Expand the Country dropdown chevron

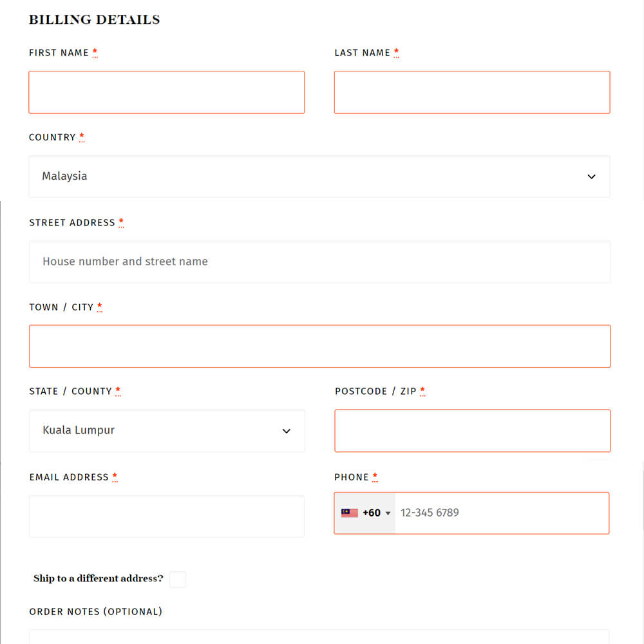click(x=591, y=176)
